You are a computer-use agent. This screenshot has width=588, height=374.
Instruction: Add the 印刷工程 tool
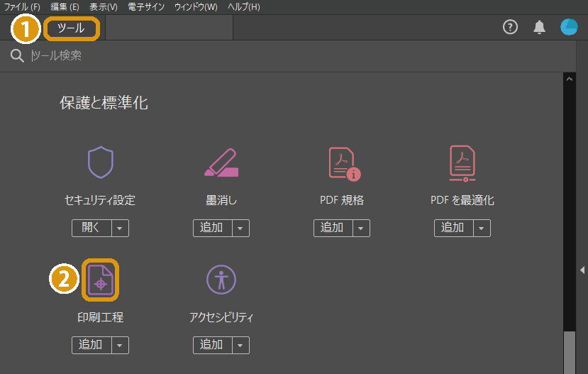point(91,345)
